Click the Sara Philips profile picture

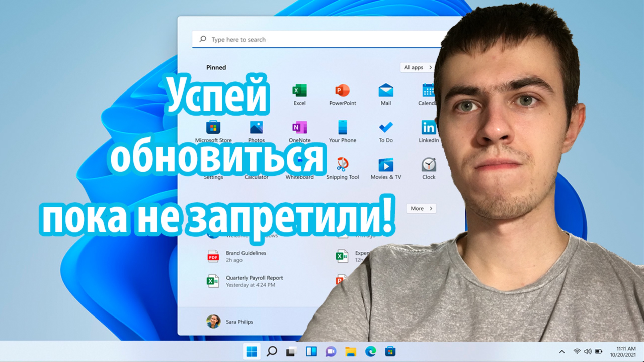(x=213, y=322)
